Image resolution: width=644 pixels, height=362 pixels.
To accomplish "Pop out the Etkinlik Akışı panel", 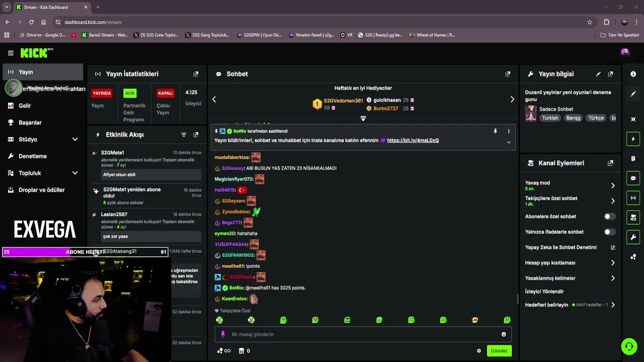I will (196, 135).
